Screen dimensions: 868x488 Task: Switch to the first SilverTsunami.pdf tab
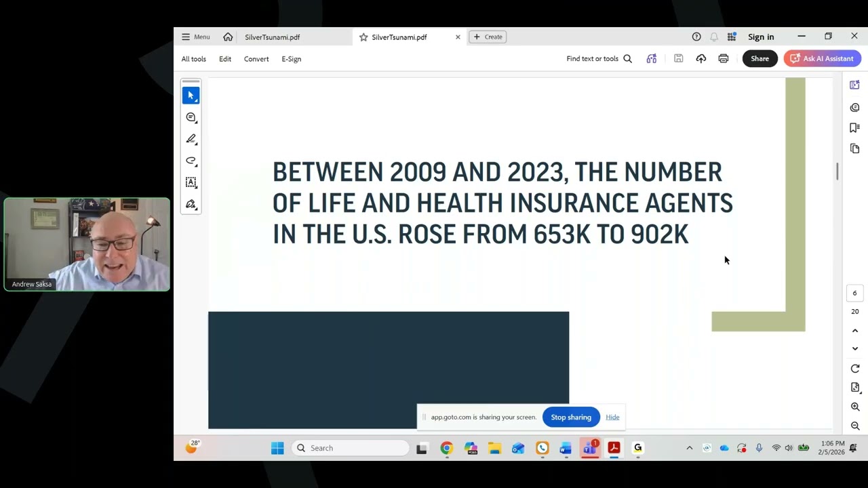tap(272, 37)
